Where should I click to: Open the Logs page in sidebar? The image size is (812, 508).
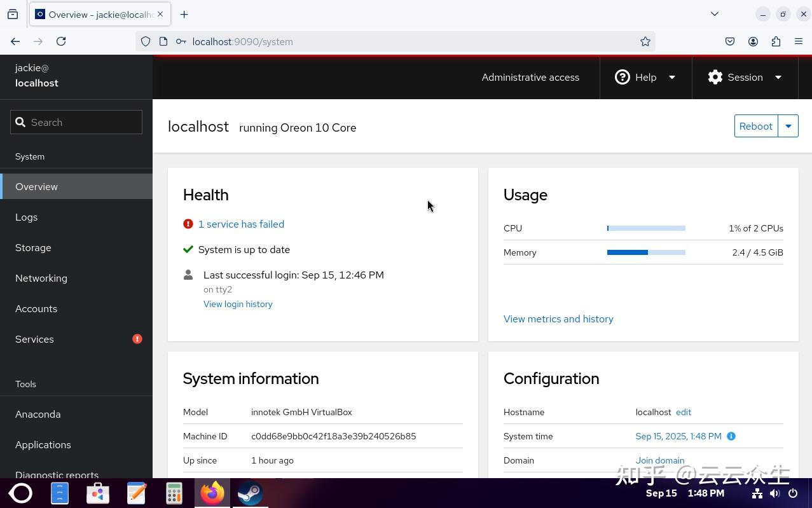76,217
